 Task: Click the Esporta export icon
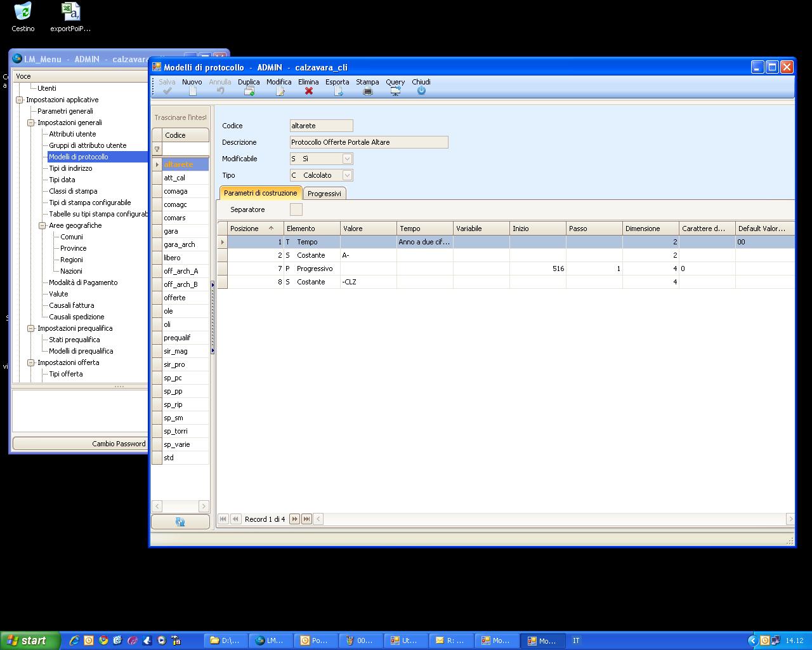click(337, 91)
